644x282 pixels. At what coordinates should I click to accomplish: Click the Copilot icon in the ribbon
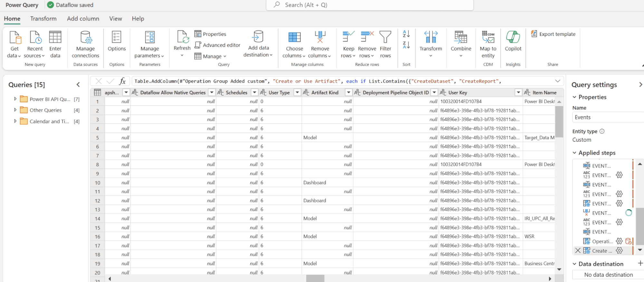tap(513, 37)
